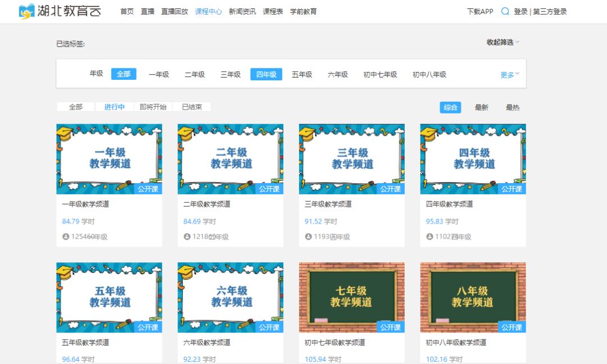Viewport: 607px width, 364px height.
Task: Filter by 二年级 grade
Action: click(194, 74)
